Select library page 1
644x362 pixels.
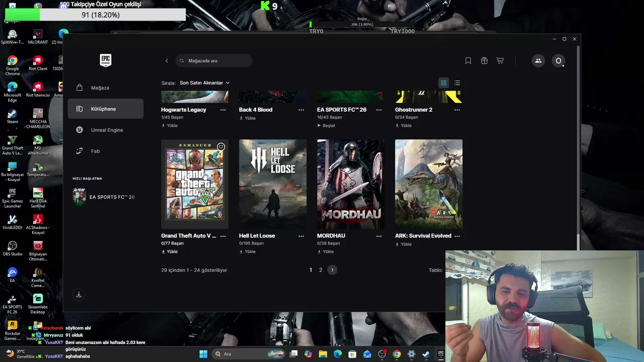310,270
